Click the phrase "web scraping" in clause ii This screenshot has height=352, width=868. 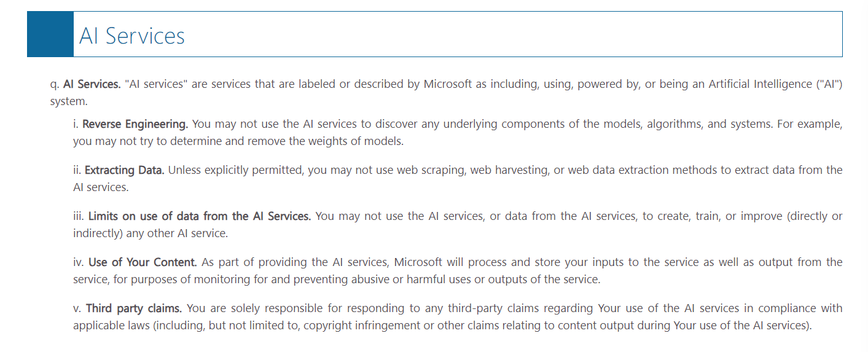(x=429, y=170)
